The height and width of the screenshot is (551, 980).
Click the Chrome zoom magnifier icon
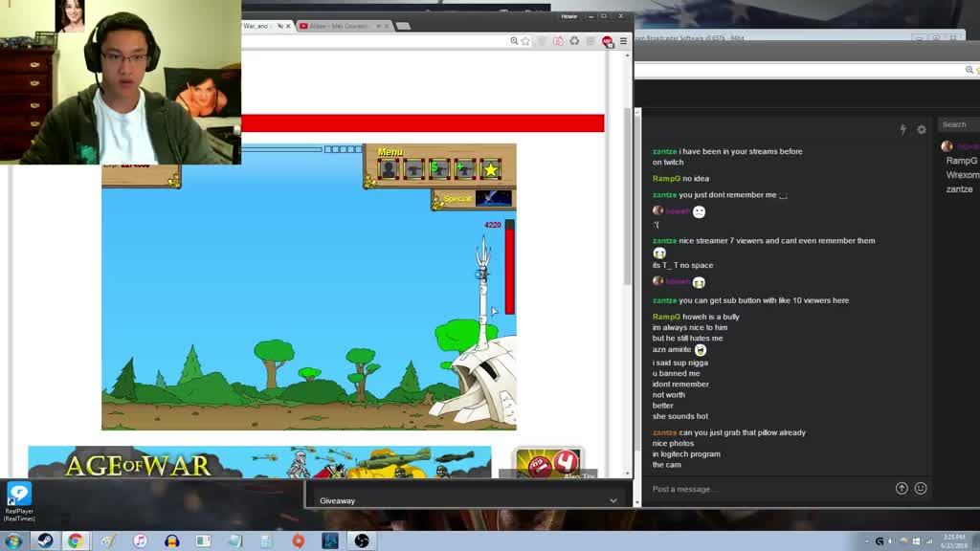pyautogui.click(x=514, y=41)
